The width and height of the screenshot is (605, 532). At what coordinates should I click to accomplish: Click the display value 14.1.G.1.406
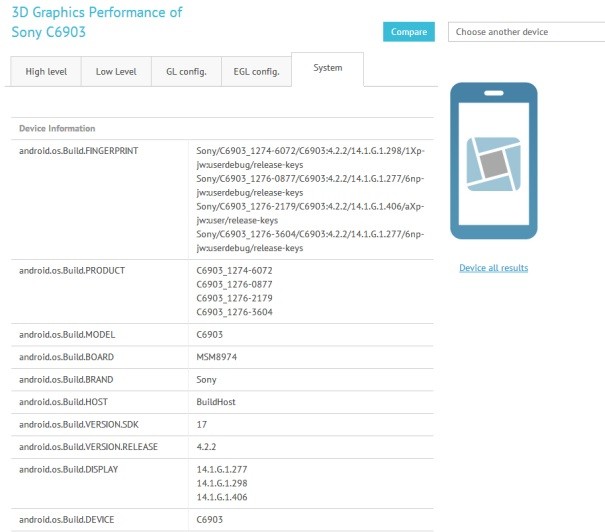pyautogui.click(x=222, y=497)
